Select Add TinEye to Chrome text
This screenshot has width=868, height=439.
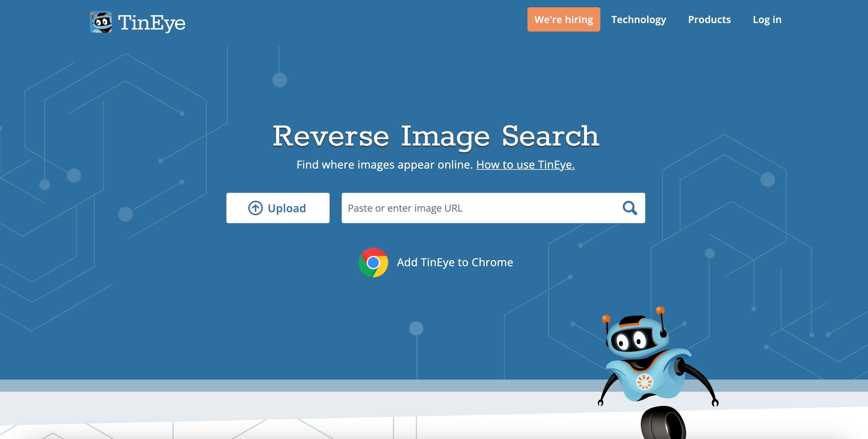[x=455, y=262]
